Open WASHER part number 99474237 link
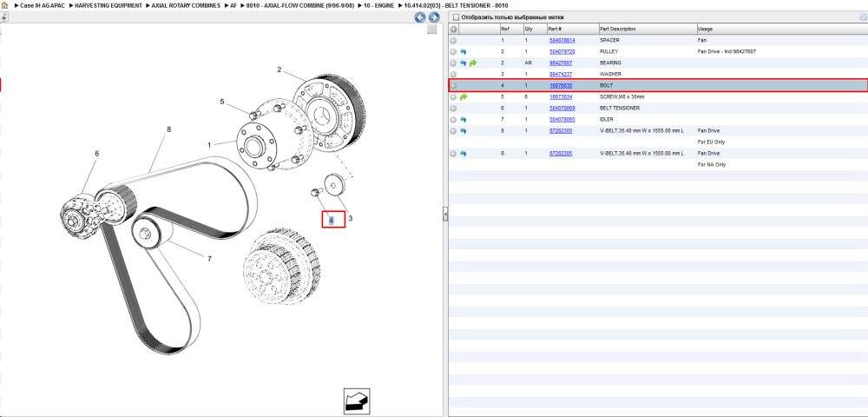 tap(560, 74)
